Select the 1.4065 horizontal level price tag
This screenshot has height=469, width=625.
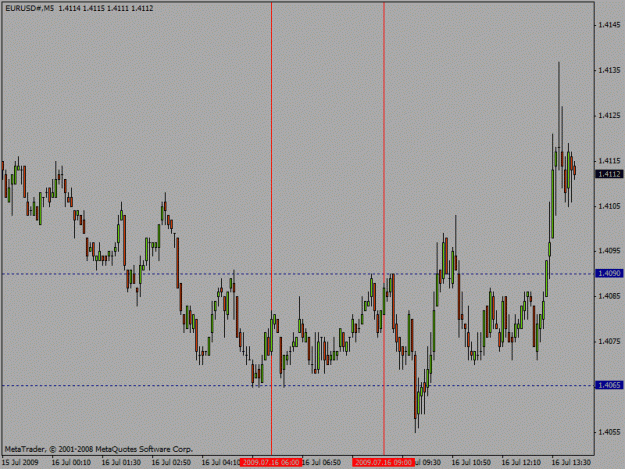point(609,385)
